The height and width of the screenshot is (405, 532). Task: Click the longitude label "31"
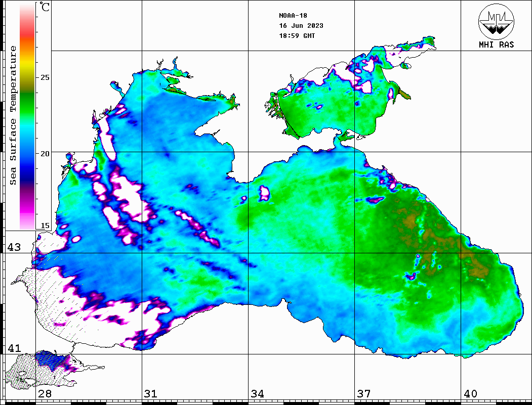151,394
